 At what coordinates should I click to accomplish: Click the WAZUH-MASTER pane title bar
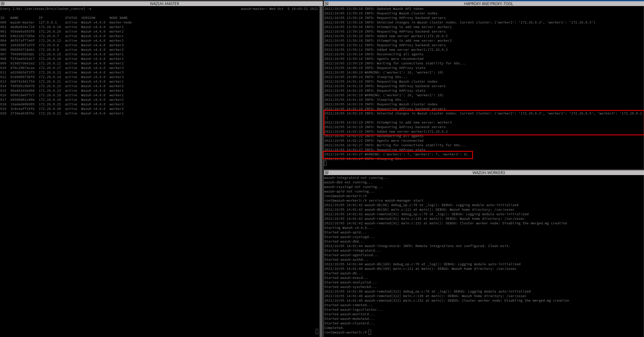164,4
